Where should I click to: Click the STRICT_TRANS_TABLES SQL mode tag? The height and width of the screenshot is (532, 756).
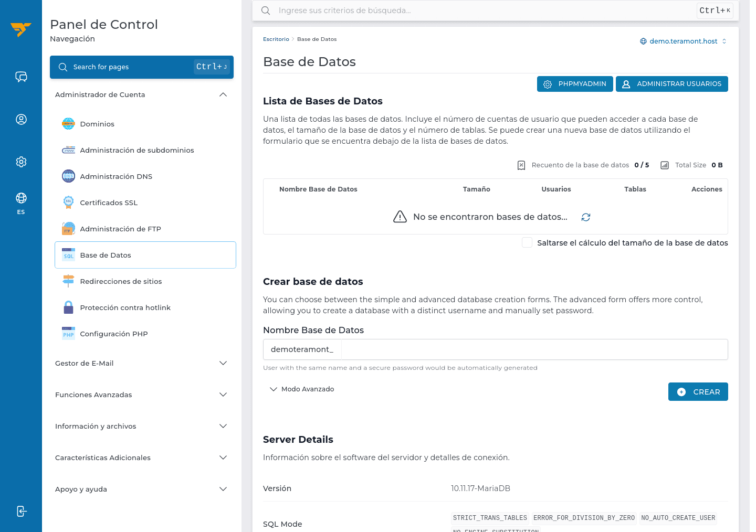[x=490, y=518]
